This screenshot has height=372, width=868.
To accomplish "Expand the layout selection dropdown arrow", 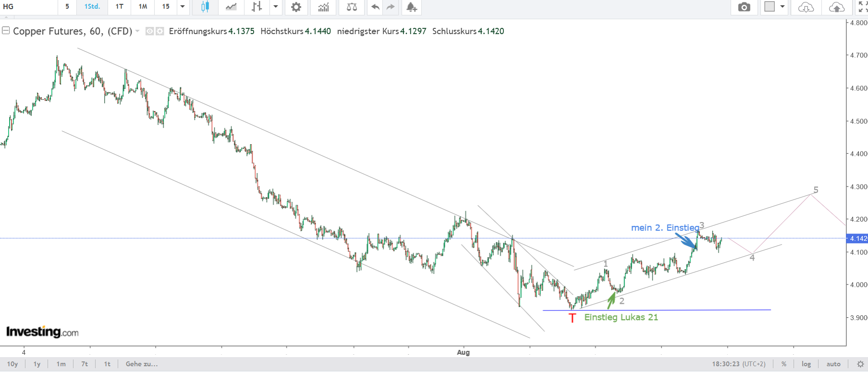I will (782, 7).
